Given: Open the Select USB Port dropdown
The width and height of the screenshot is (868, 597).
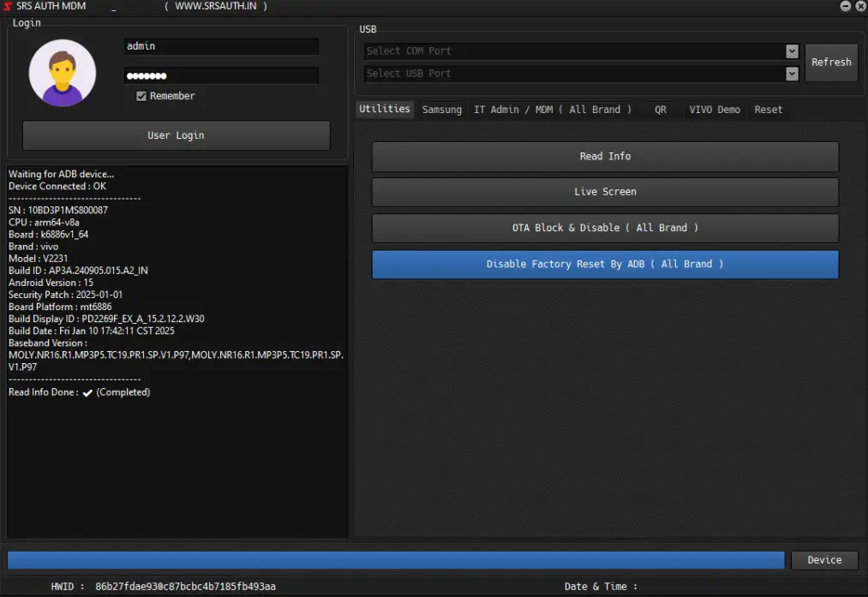Looking at the screenshot, I should [x=792, y=74].
